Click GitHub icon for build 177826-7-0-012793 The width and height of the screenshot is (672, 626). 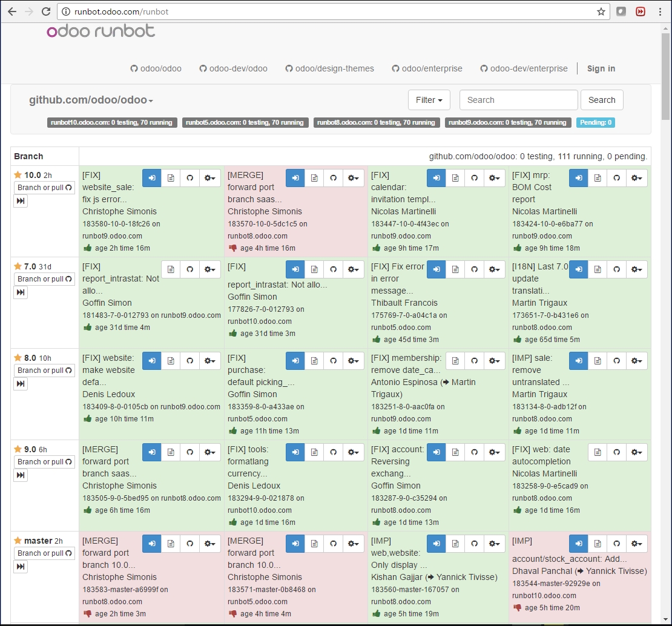point(334,269)
